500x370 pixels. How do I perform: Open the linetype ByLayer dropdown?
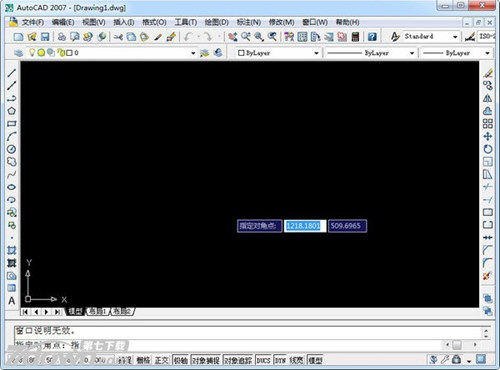pos(412,53)
